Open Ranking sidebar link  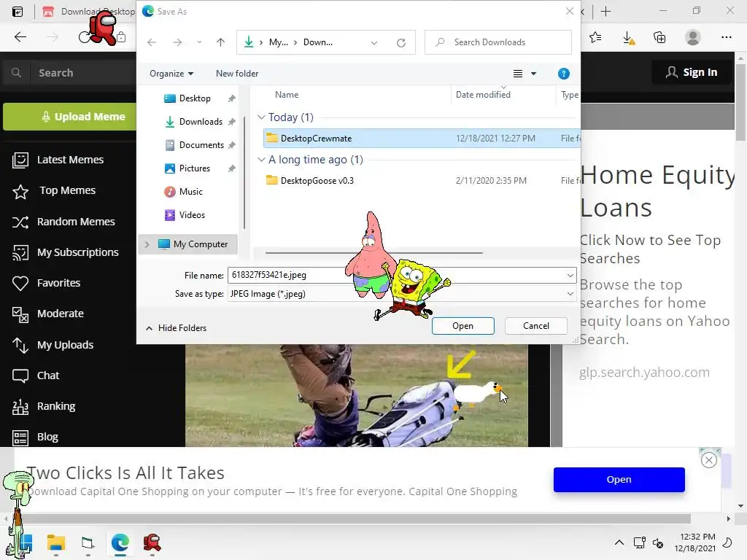(43, 406)
